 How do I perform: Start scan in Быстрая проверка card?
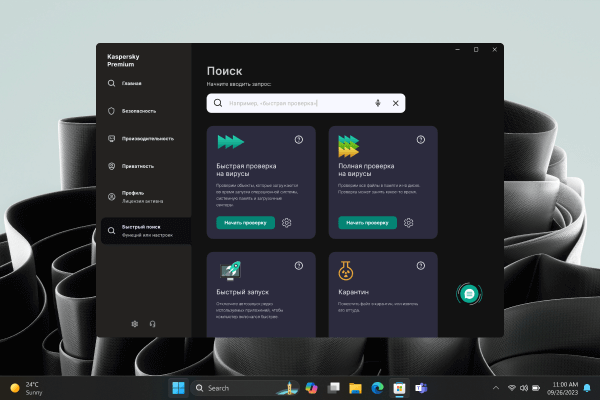245,223
